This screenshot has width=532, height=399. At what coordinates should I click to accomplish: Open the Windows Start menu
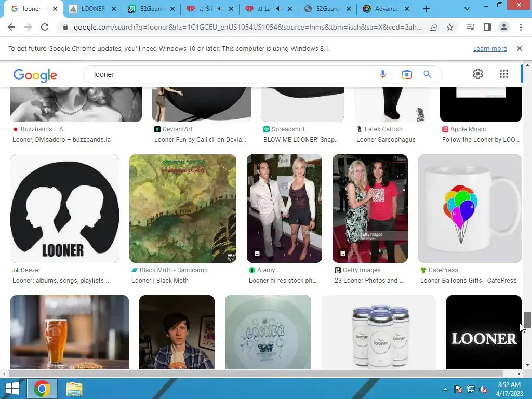point(12,389)
